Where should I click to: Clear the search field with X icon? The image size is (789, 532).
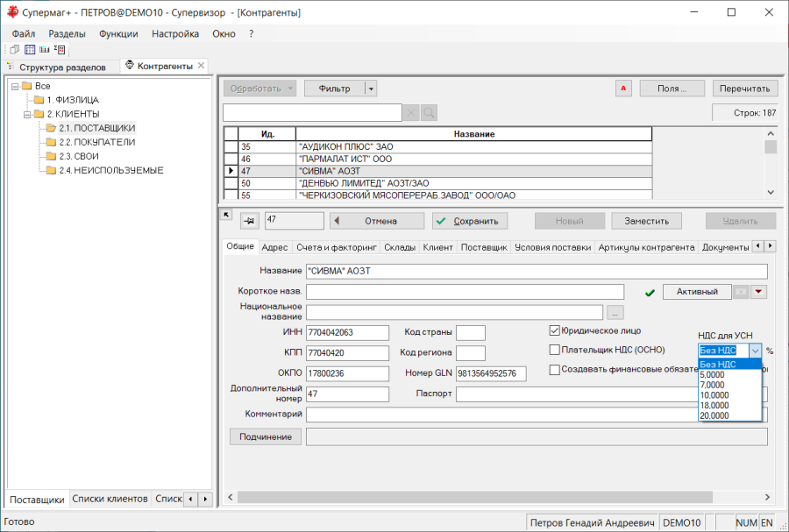coord(411,113)
